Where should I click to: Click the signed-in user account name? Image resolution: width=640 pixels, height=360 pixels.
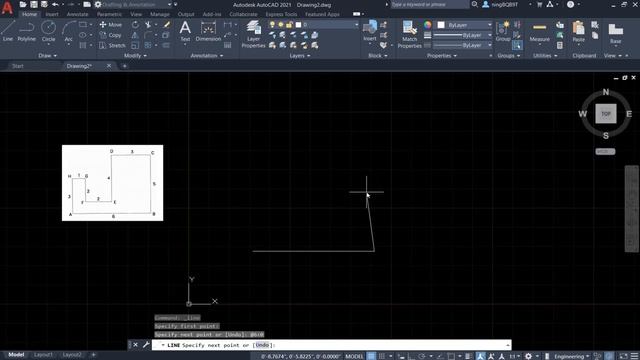click(504, 4)
